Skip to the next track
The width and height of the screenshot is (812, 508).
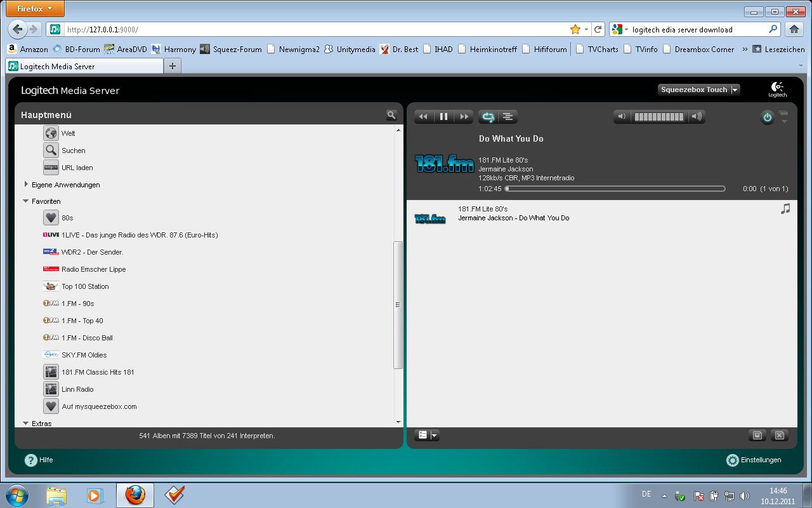464,117
